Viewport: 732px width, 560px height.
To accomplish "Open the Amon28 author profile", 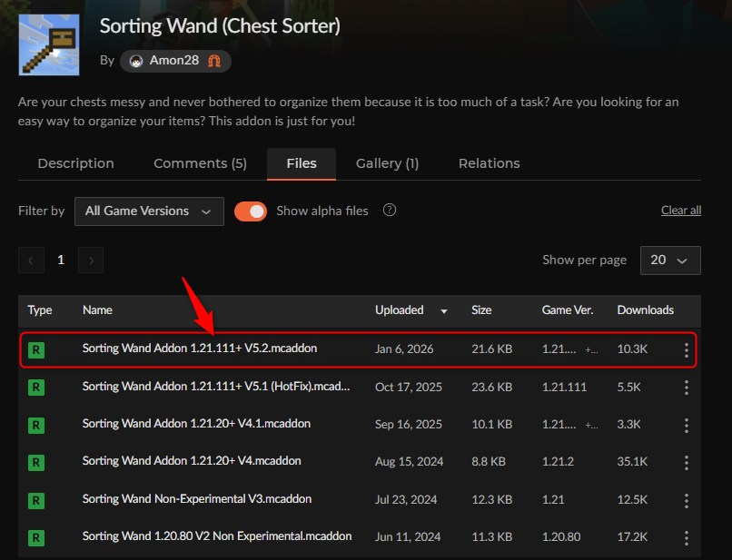I will (175, 61).
